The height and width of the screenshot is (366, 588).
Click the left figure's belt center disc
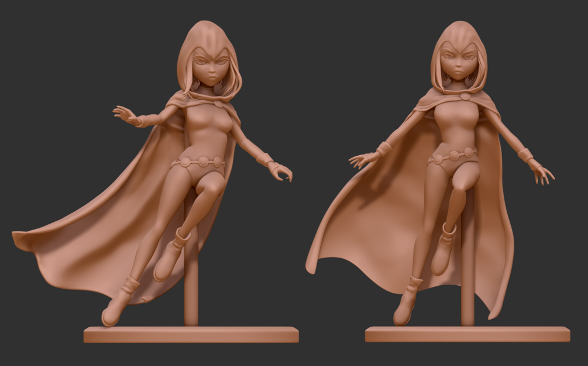203,162
